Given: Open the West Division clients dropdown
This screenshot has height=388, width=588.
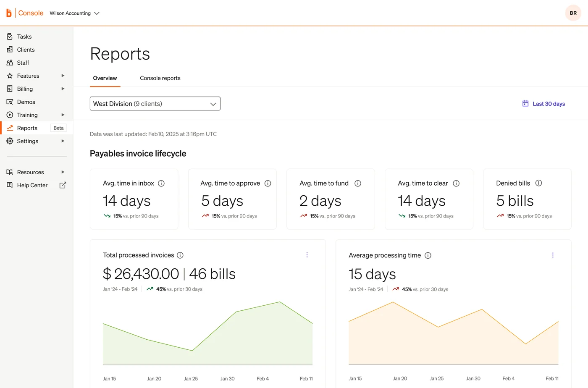Looking at the screenshot, I should [x=155, y=104].
